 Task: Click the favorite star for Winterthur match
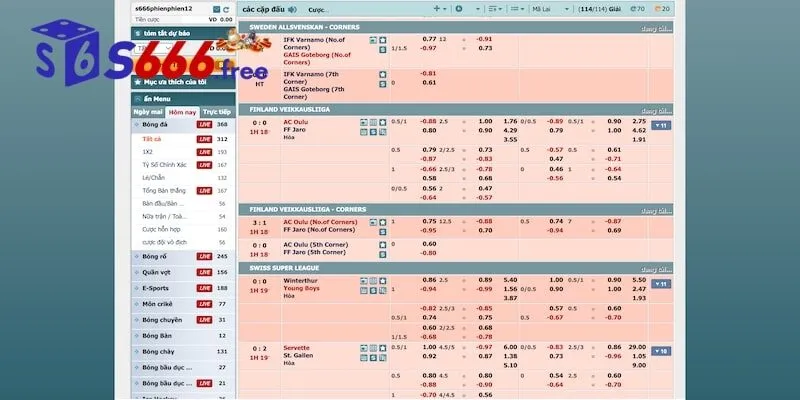[x=383, y=280]
